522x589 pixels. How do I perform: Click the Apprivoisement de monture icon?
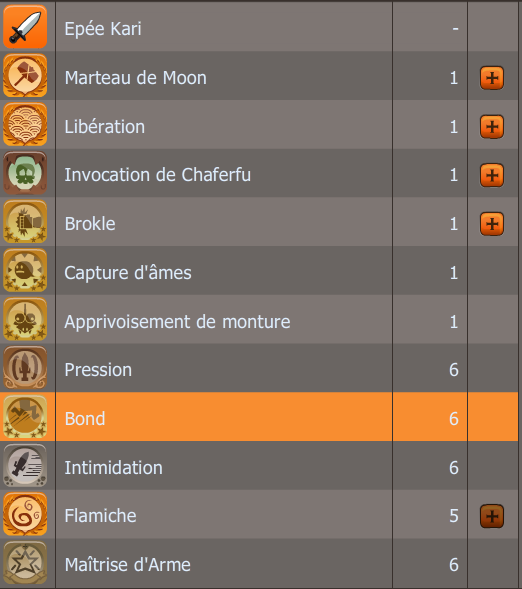25,319
